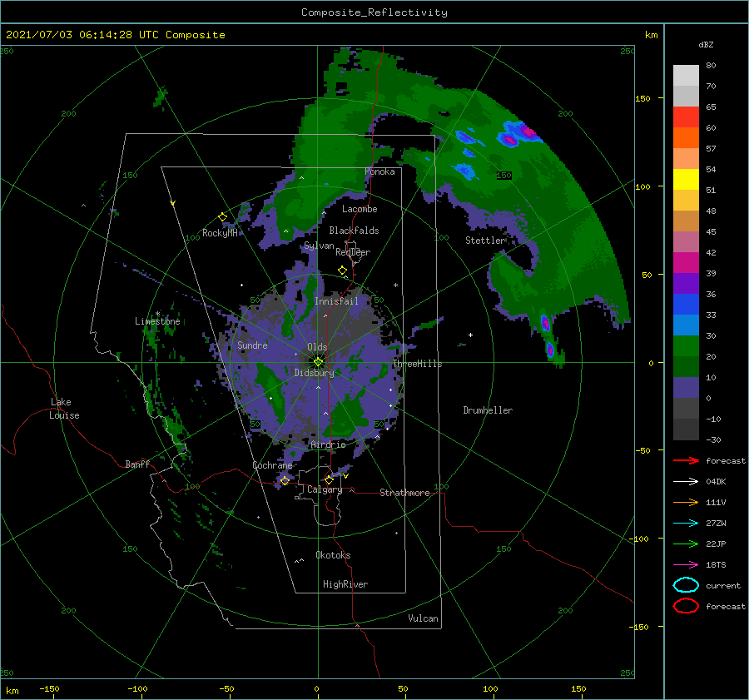Click the Sundre city label
749x700 pixels.
pos(252,345)
